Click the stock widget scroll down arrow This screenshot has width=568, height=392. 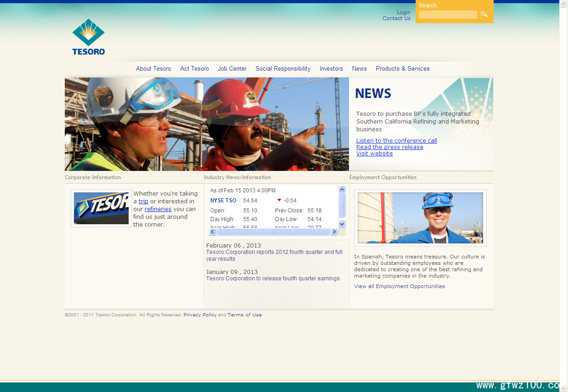pos(342,224)
